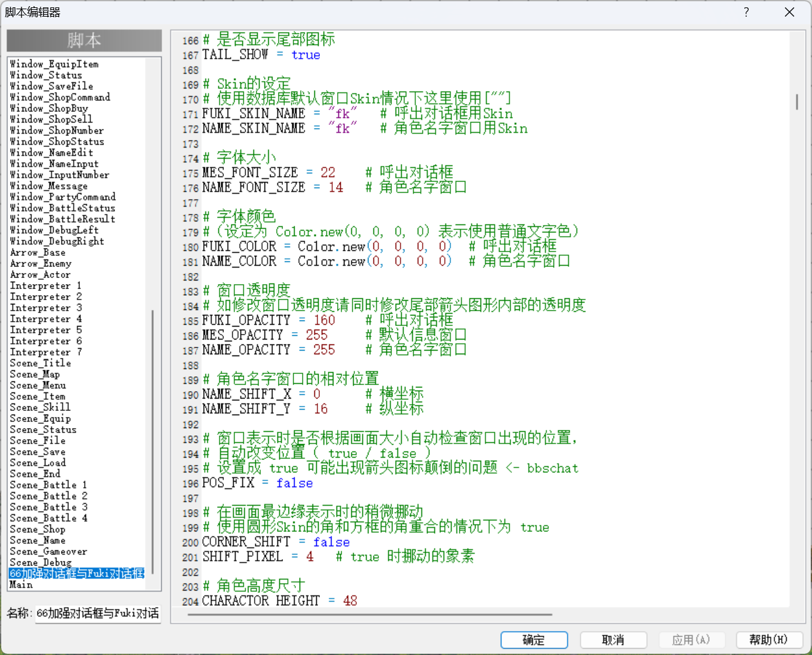Select Window_Status in script list
812x655 pixels.
point(46,75)
